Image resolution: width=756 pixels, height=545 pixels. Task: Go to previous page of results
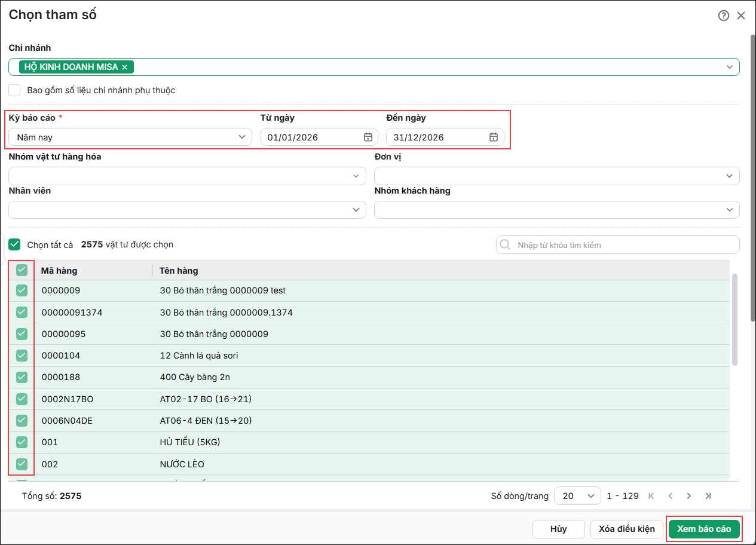[671, 495]
